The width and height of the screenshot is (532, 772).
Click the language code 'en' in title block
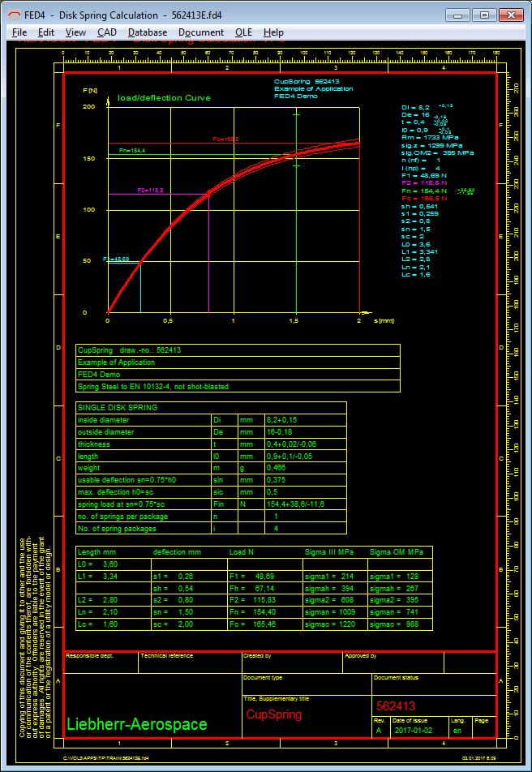457,731
